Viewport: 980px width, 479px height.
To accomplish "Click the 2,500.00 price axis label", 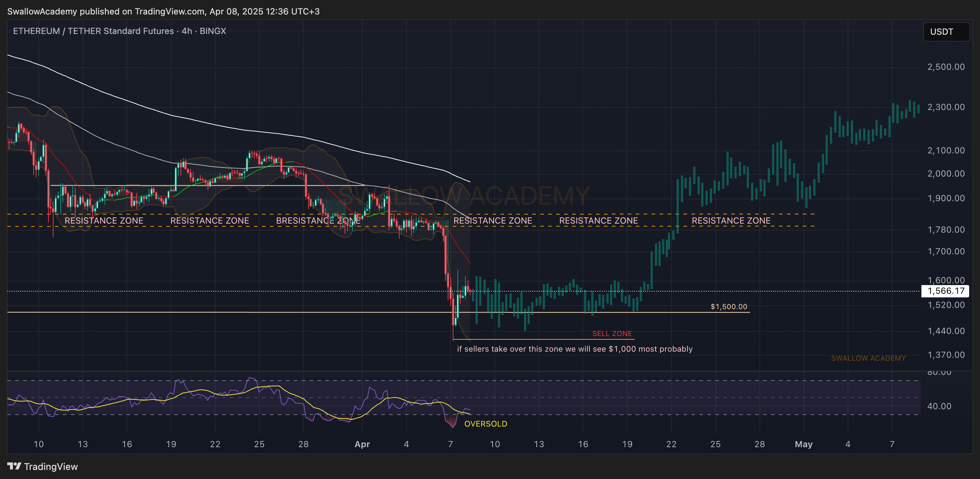I will click(946, 67).
